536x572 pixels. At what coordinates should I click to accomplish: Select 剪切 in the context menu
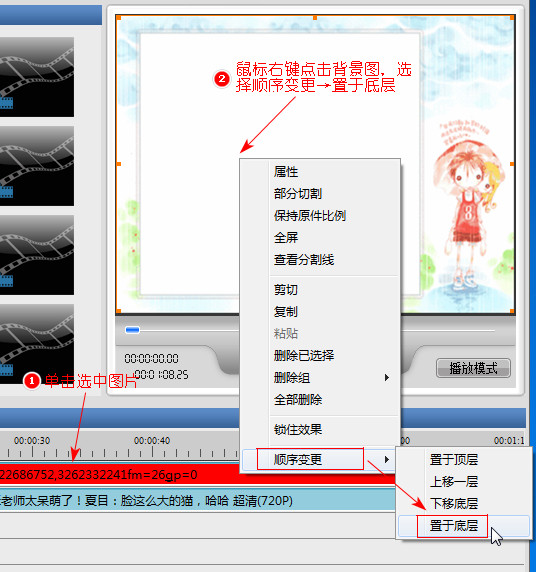pos(286,290)
